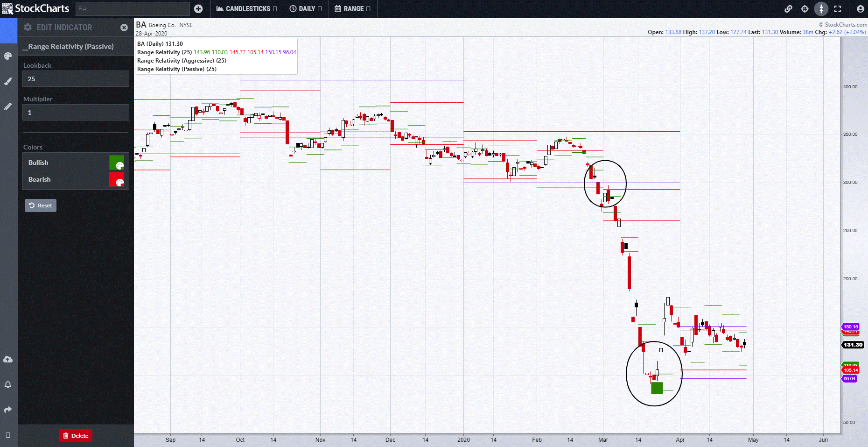Select the brush tool in the left sidebar
The image size is (868, 447).
pyautogui.click(x=8, y=81)
